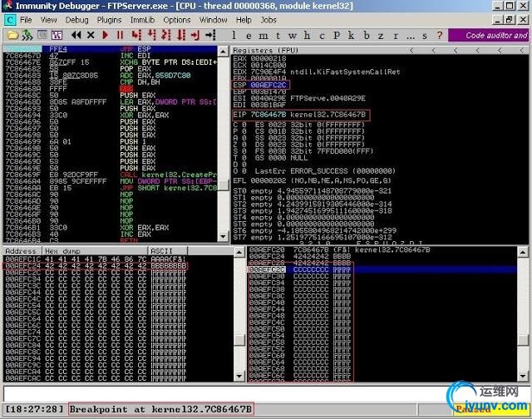Viewport: 532px width, 419px height.
Task: Click the Attach to process running-figure icon
Action: pos(27,35)
